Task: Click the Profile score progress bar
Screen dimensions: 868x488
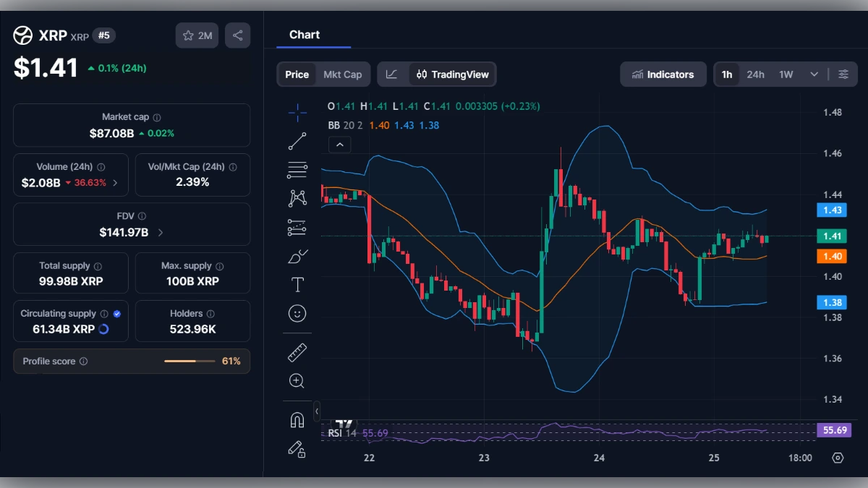Action: pyautogui.click(x=190, y=361)
